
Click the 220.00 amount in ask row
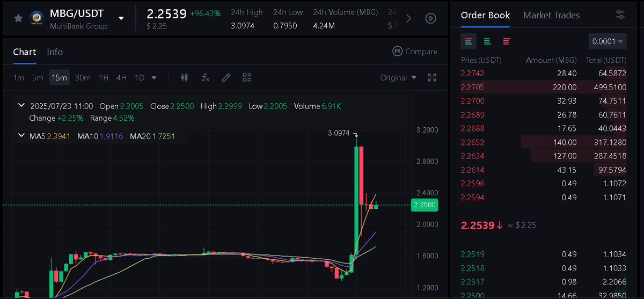[x=566, y=87]
